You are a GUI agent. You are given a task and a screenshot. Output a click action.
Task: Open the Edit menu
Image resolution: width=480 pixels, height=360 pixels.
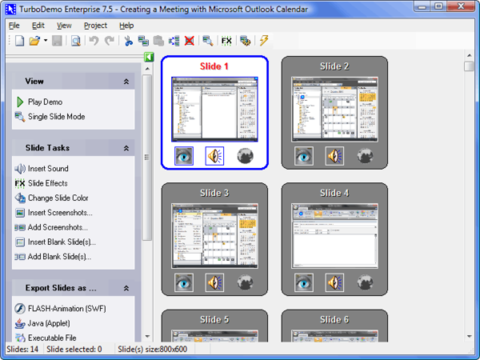tap(38, 26)
